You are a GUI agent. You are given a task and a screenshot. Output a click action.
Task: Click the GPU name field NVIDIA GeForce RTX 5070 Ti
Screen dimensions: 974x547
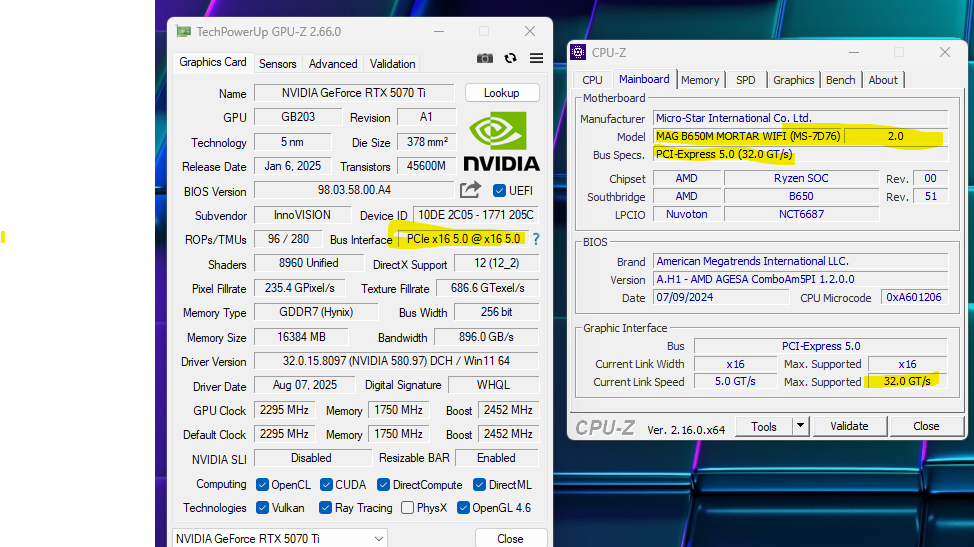pos(354,93)
